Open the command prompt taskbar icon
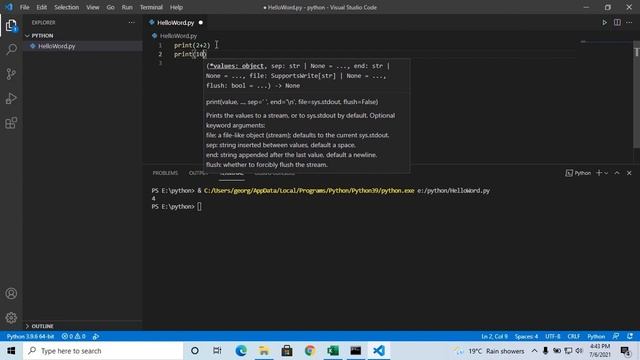This screenshot has height=360, width=640. [x=356, y=351]
